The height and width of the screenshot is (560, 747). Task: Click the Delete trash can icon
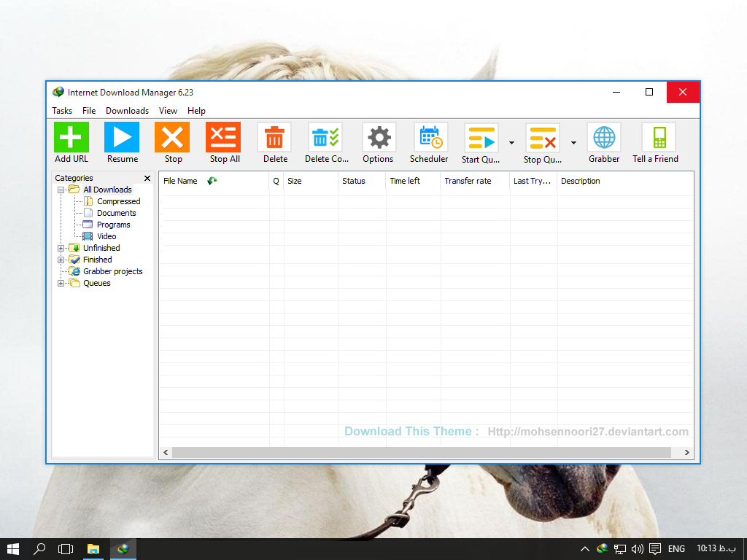coord(274,138)
